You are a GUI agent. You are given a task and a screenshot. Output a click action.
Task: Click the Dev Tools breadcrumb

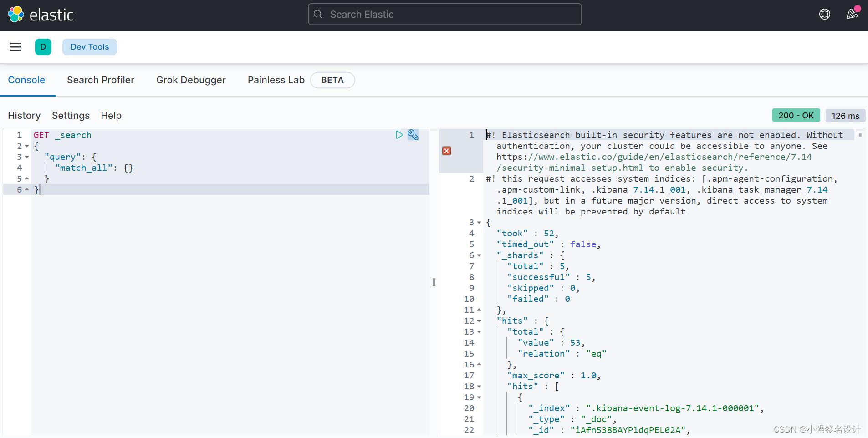tap(90, 47)
